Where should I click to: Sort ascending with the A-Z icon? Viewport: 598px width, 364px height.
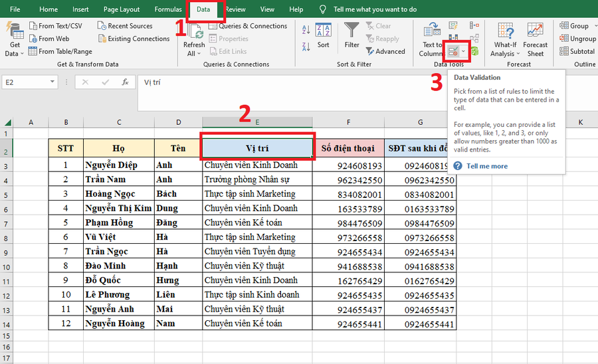pos(306,29)
